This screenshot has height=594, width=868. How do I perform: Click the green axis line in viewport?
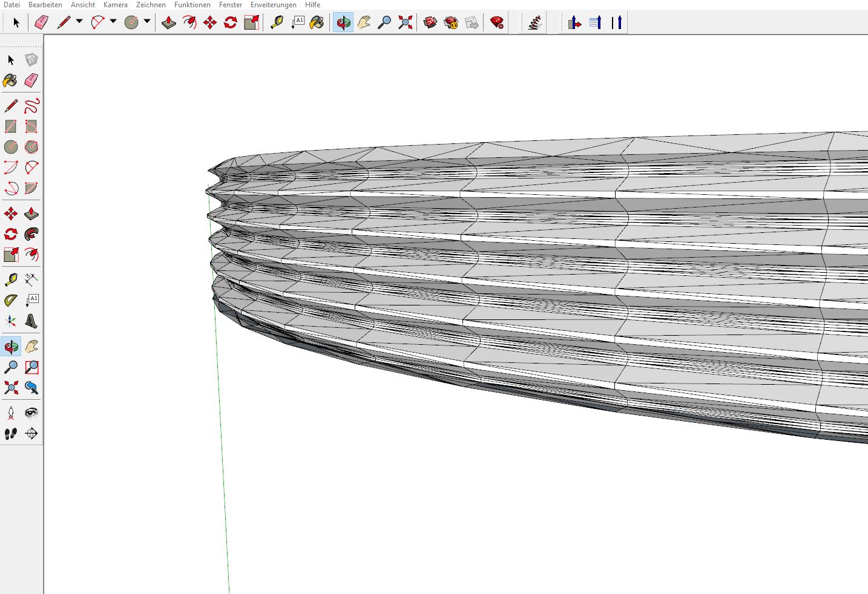click(x=222, y=454)
